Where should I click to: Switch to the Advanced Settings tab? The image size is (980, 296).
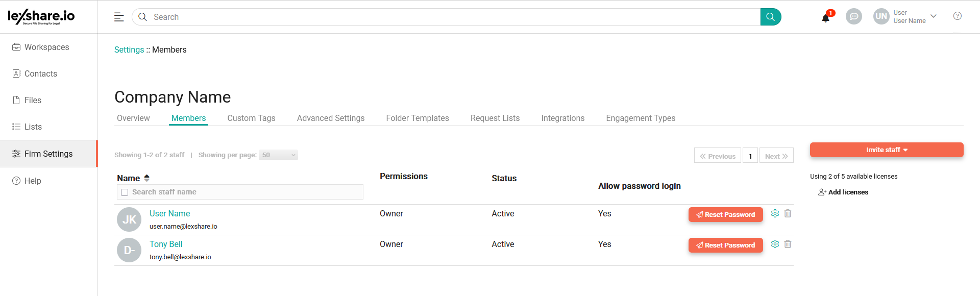(330, 118)
